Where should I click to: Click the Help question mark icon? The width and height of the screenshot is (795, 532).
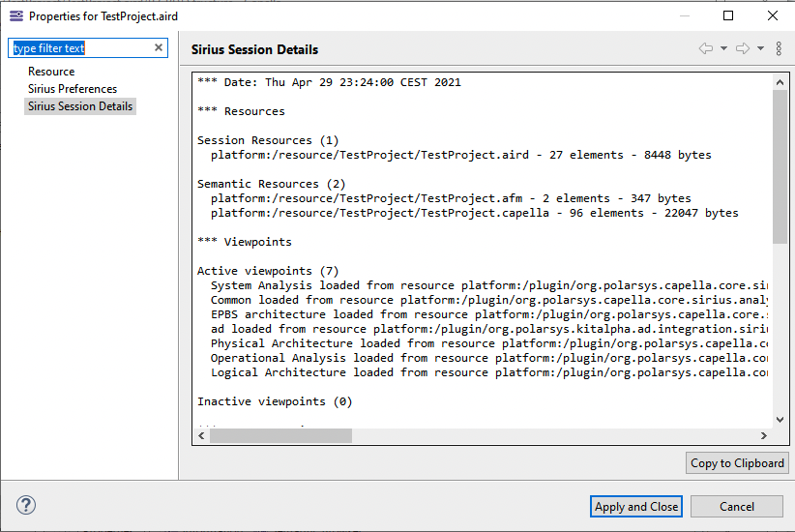[26, 506]
